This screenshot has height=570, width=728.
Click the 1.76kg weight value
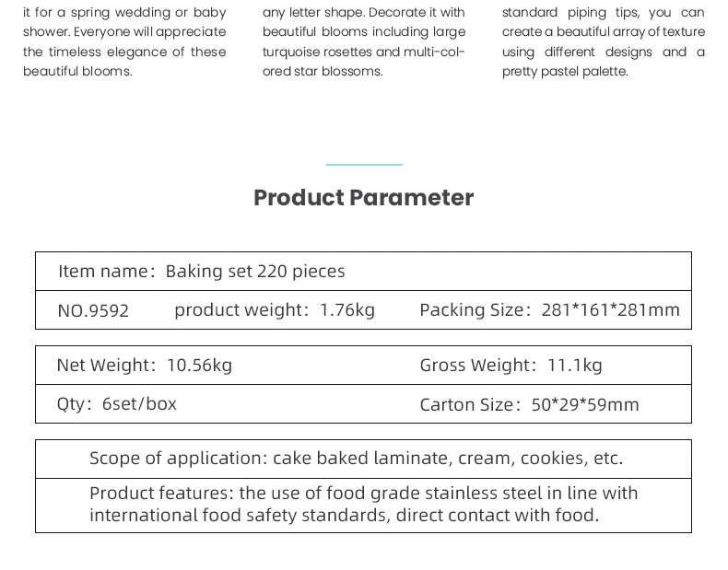point(347,310)
